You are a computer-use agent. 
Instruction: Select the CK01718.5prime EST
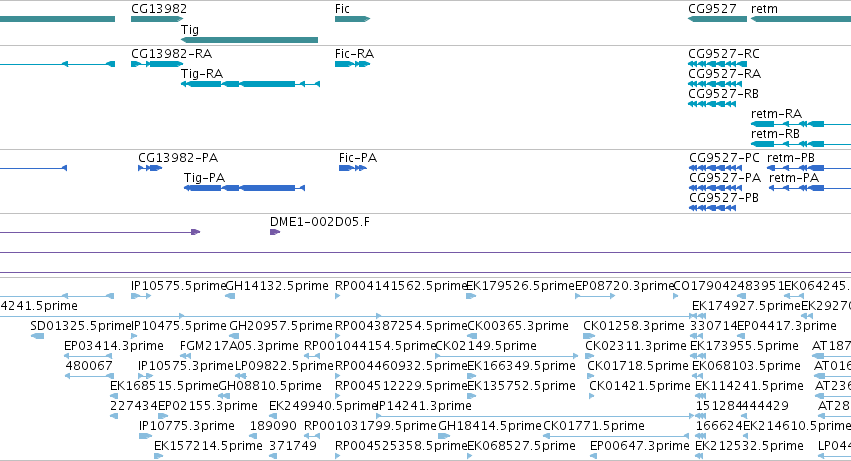click(590, 376)
